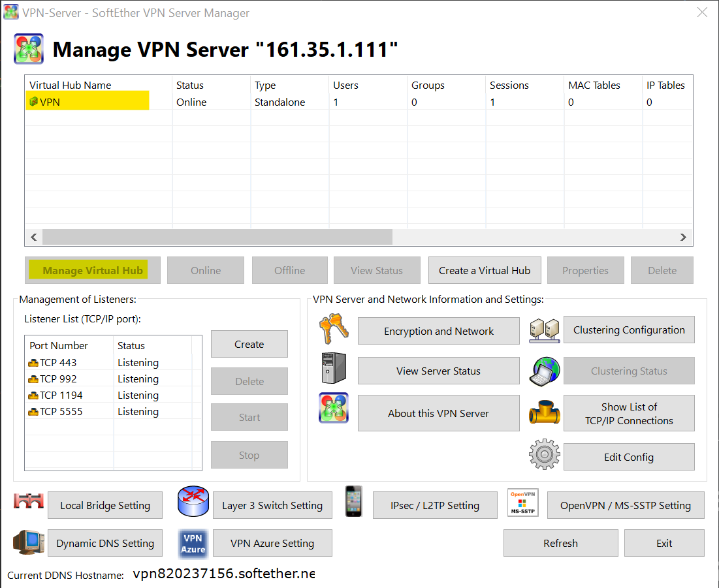Click the listener Delete button
The width and height of the screenshot is (719, 588).
249,381
